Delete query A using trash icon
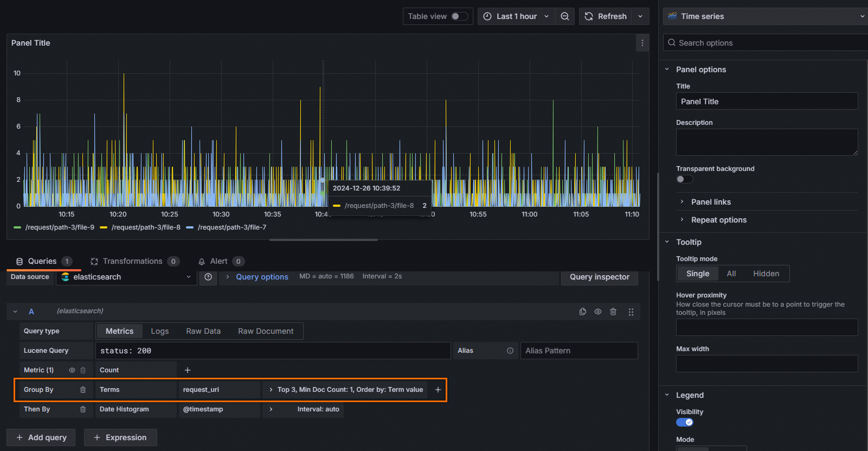The height and width of the screenshot is (451, 868). [613, 312]
